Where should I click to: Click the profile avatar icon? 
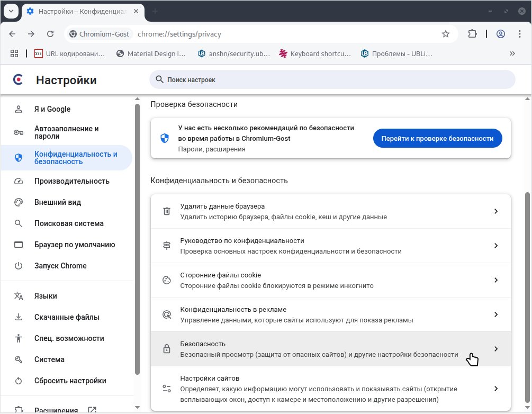coord(500,33)
